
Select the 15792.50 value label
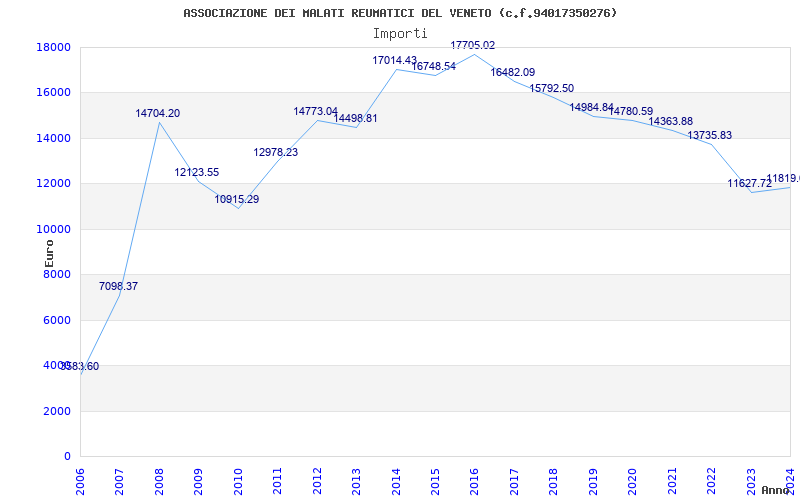[x=551, y=89]
